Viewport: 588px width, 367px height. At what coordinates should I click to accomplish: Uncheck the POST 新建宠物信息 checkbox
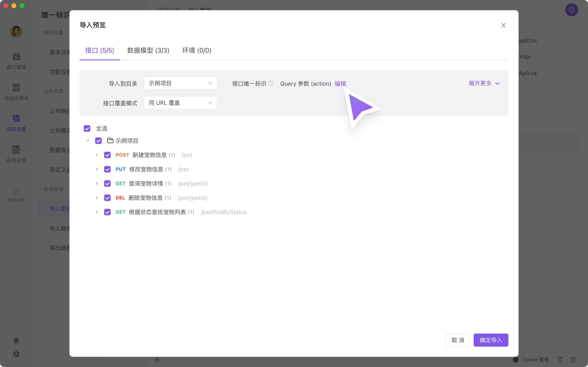point(107,155)
